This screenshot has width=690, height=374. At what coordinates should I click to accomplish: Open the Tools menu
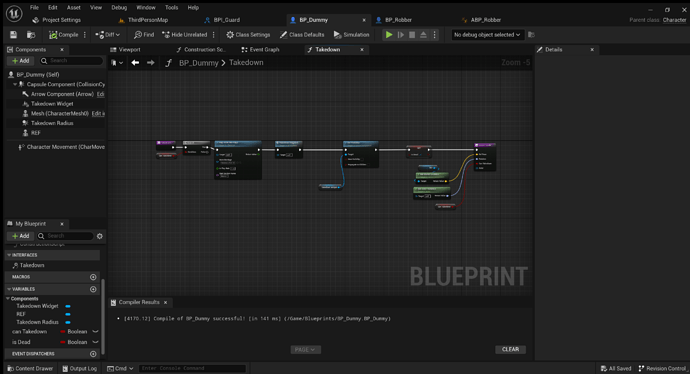click(171, 7)
